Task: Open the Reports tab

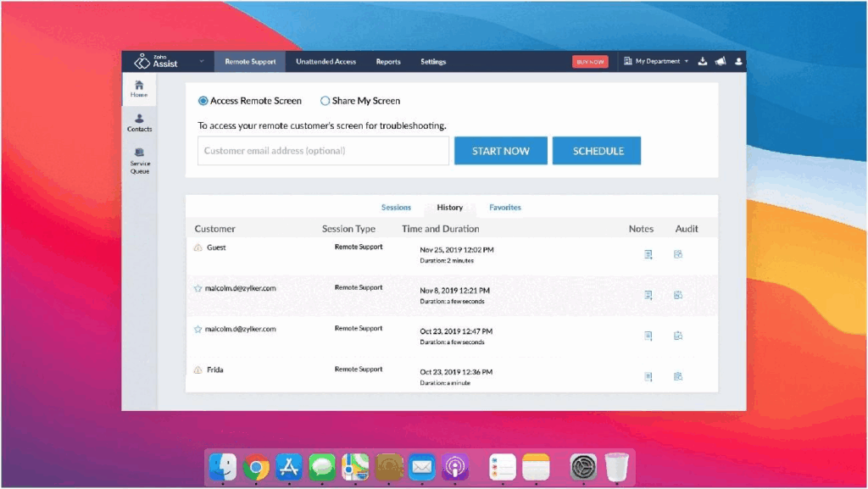Action: click(x=388, y=62)
